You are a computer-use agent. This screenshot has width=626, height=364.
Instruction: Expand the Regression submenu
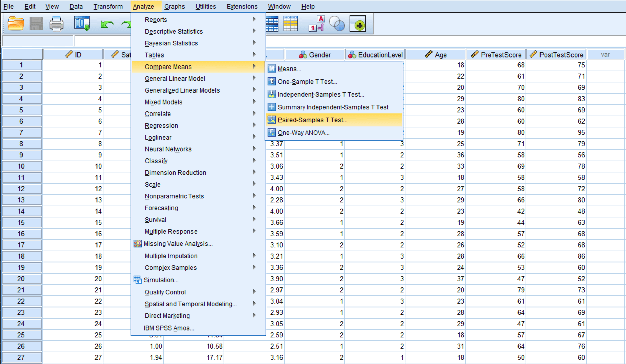coord(161,126)
